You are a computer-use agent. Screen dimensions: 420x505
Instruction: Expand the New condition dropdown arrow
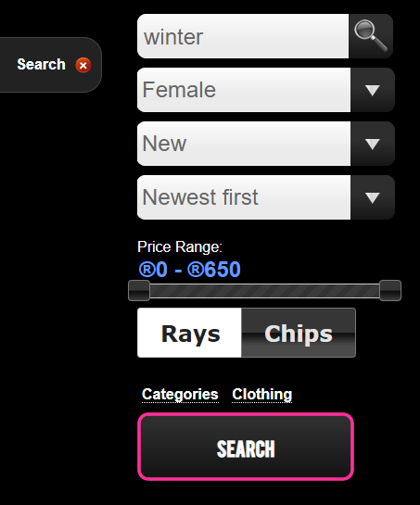point(373,144)
